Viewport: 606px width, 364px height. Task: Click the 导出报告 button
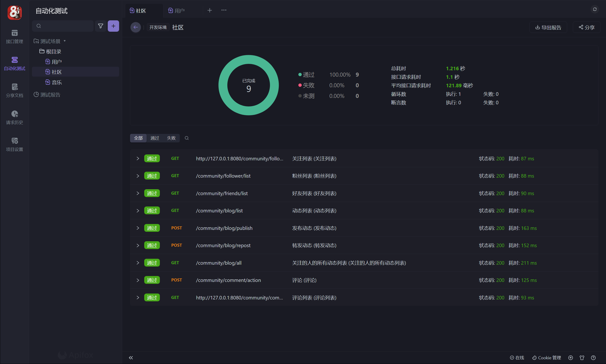pos(548,27)
